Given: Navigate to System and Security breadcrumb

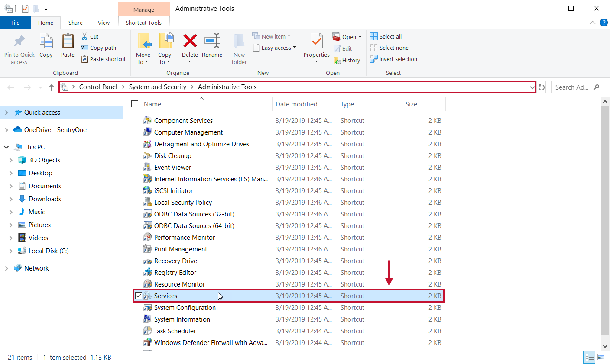Looking at the screenshot, I should [158, 87].
